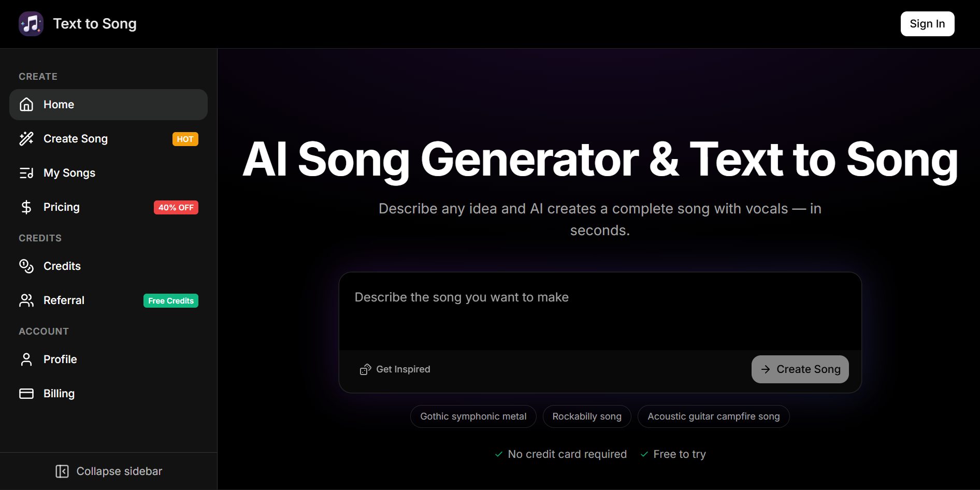Click the Get Inspired dice icon
The image size is (980, 490).
point(365,369)
